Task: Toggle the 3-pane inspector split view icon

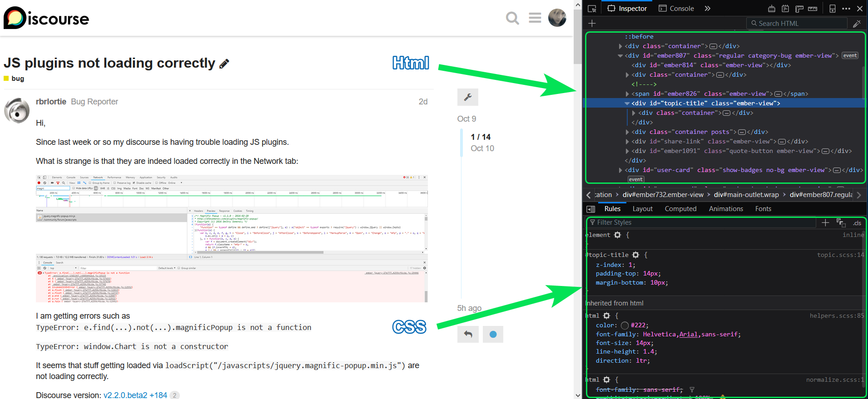Action: (x=591, y=209)
